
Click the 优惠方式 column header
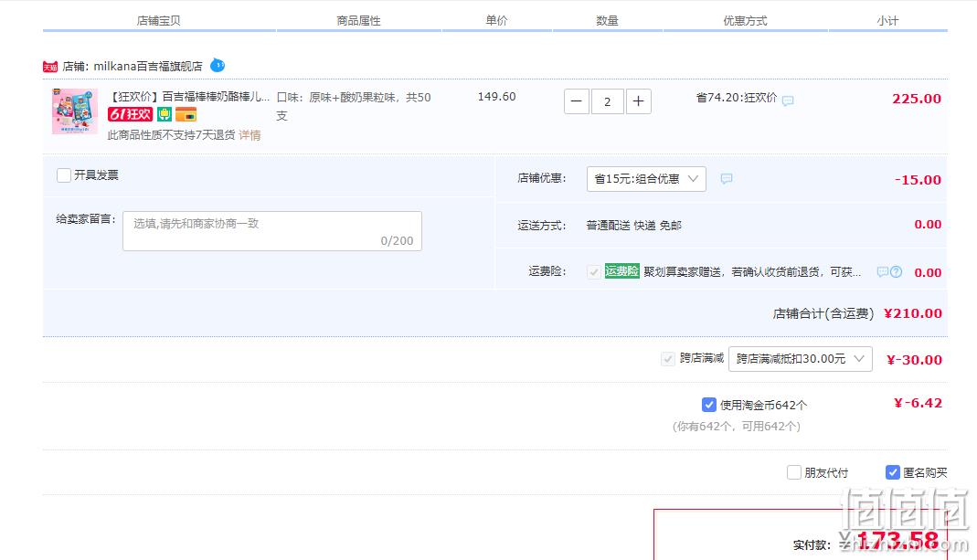(745, 21)
